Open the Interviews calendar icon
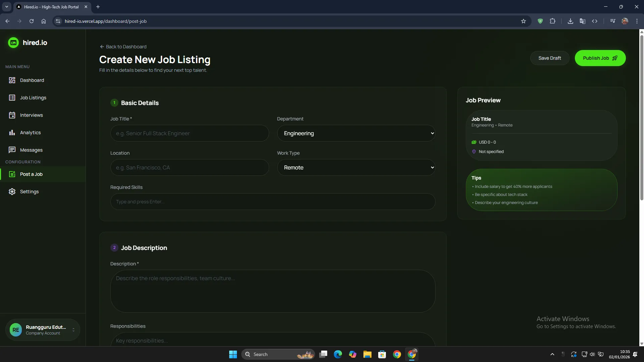 coord(12,115)
